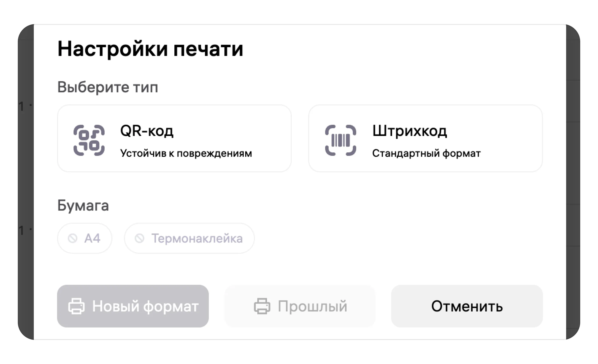
Task: Cancel with the Отменить button
Action: [467, 306]
